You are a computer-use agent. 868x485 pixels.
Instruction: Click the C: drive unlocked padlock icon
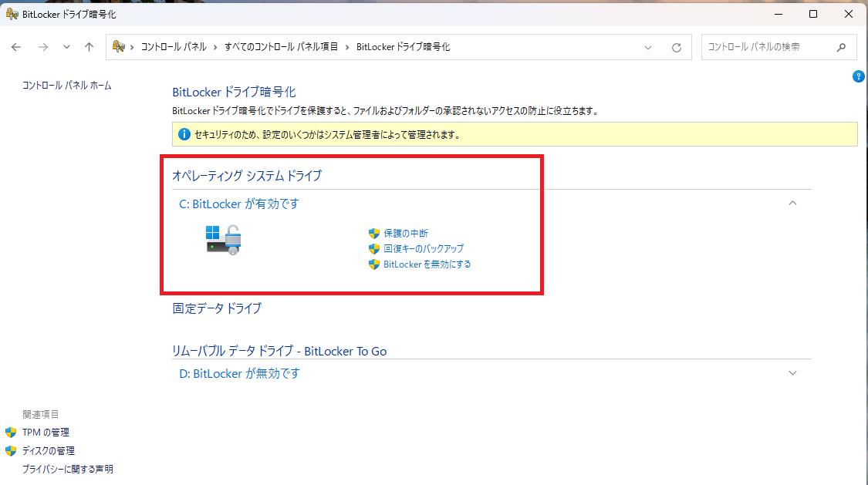click(x=224, y=240)
